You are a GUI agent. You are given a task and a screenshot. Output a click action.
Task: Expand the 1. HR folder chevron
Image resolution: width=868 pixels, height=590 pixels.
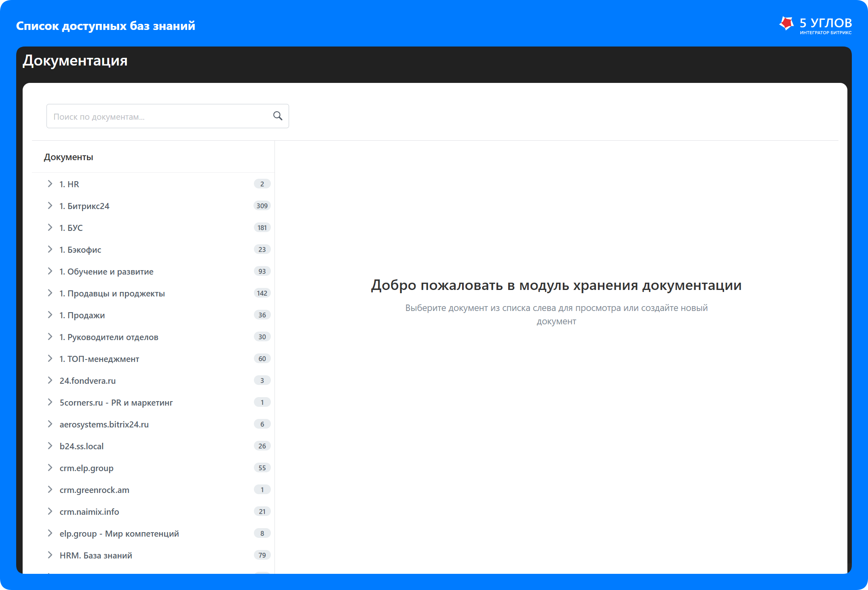tap(50, 184)
